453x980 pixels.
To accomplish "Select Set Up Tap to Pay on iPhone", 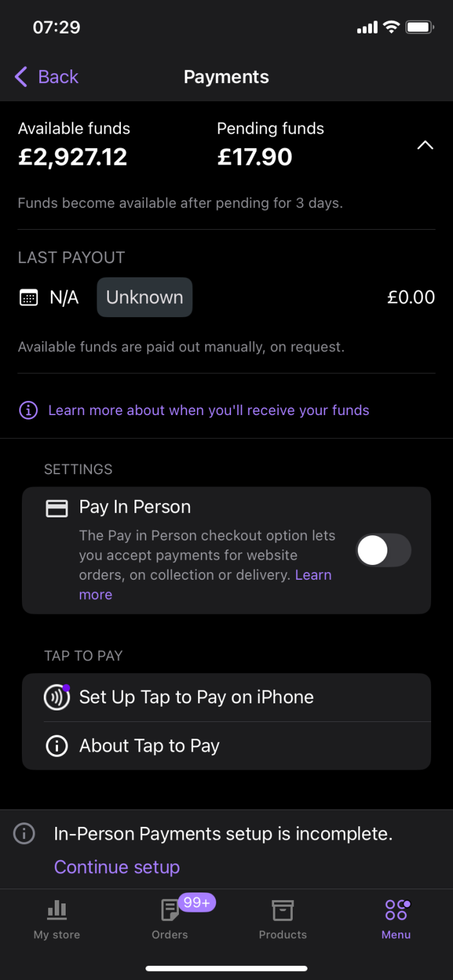I will [x=196, y=697].
